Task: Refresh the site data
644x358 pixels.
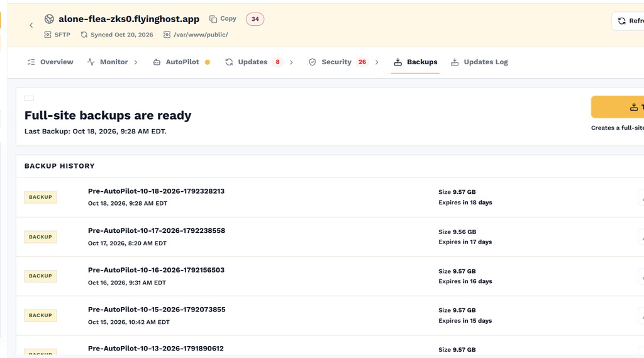Action: coord(628,21)
